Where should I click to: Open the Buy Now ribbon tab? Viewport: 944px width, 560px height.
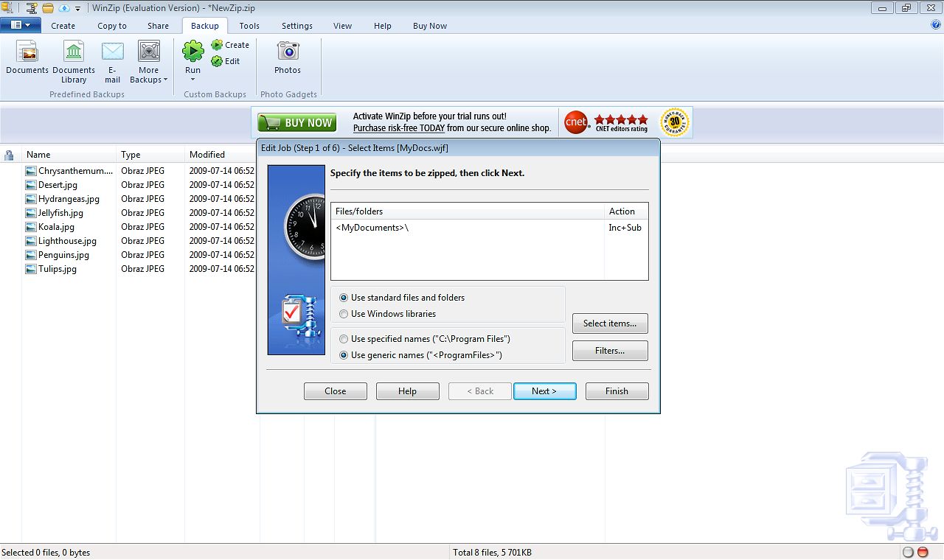tap(430, 26)
